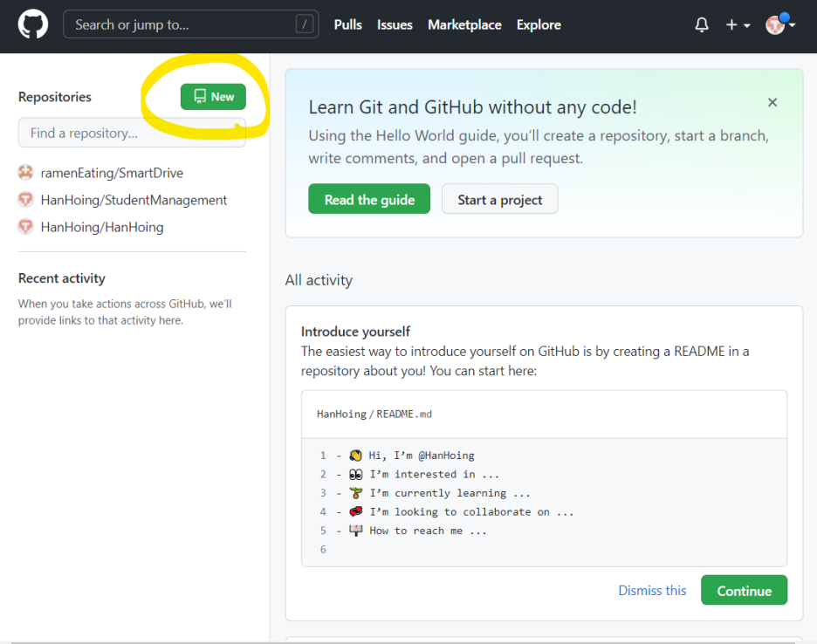
Task: Click the 'Recent activity' heading
Action: (61, 278)
